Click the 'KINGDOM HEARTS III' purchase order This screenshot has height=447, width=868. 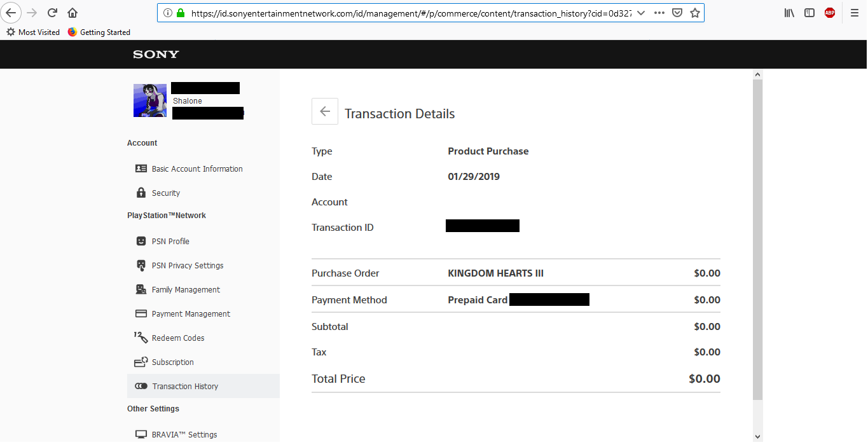coord(496,273)
